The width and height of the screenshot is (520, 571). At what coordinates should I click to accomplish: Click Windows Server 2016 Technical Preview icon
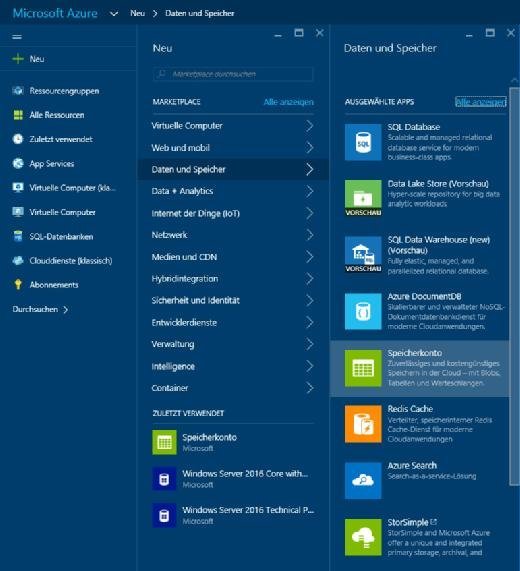164,515
